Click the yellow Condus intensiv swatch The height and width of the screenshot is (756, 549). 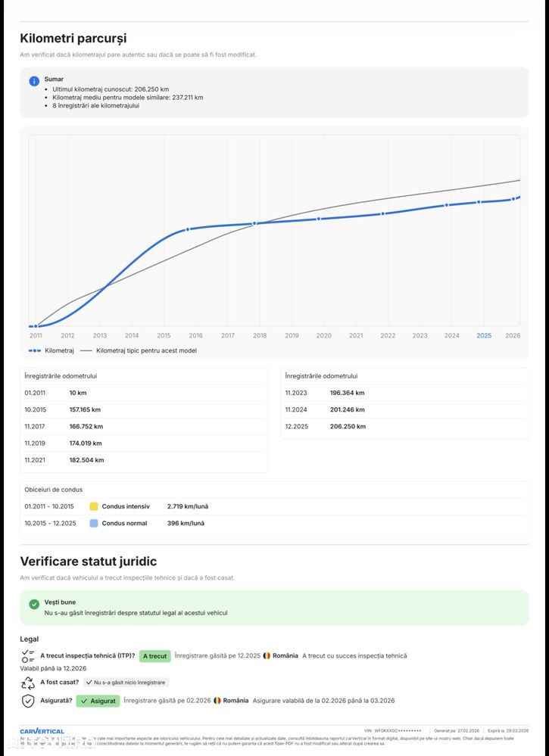pyautogui.click(x=94, y=506)
